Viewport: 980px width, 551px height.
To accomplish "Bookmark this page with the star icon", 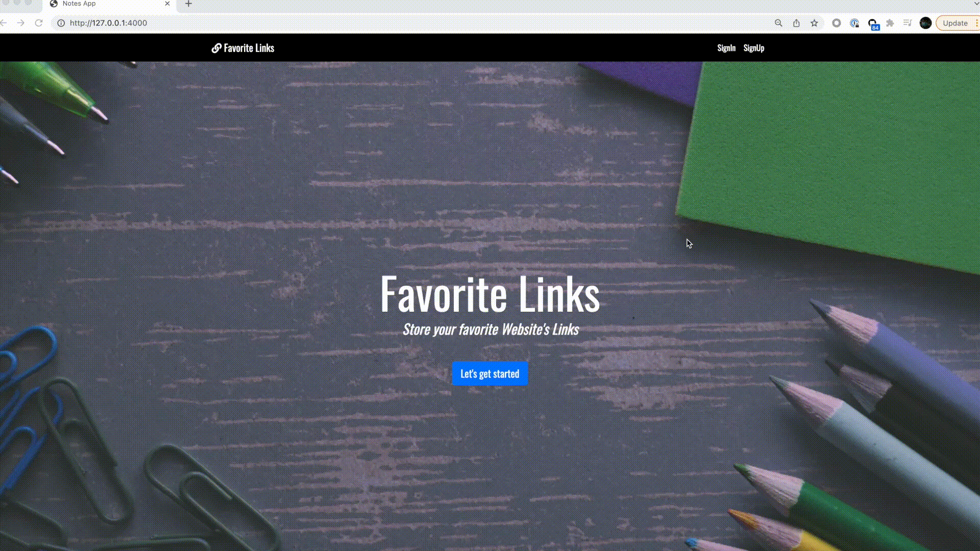I will [x=814, y=23].
